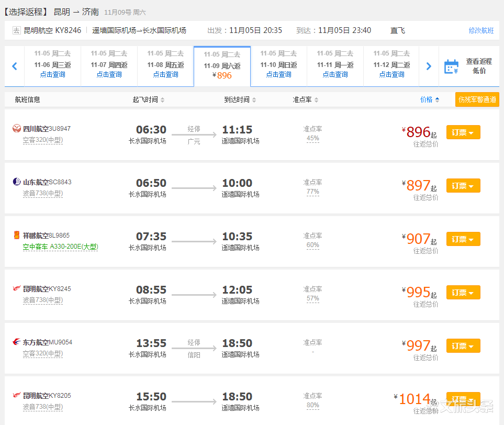Click on-time rate 45%
Screen dimensions: 504x425
tap(313, 139)
